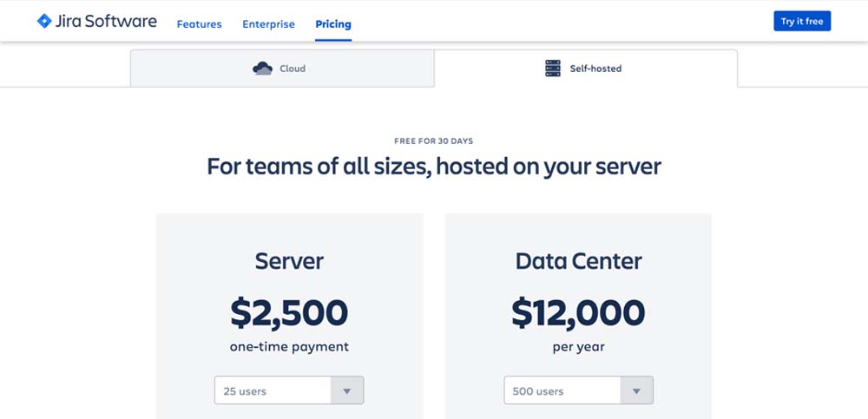
Task: Click the 'For teams of all sizes' heading
Action: tap(433, 166)
